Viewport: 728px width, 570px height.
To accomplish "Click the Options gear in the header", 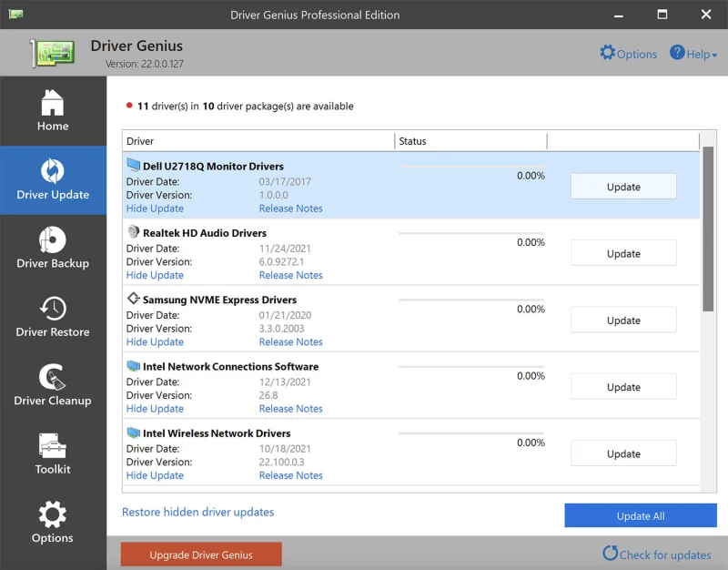I will 607,53.
